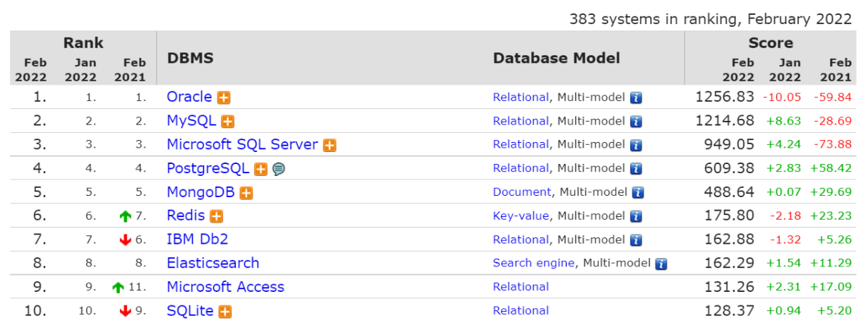Click the speech bubble icon beside PostgreSQL
The width and height of the screenshot is (868, 323).
[279, 169]
